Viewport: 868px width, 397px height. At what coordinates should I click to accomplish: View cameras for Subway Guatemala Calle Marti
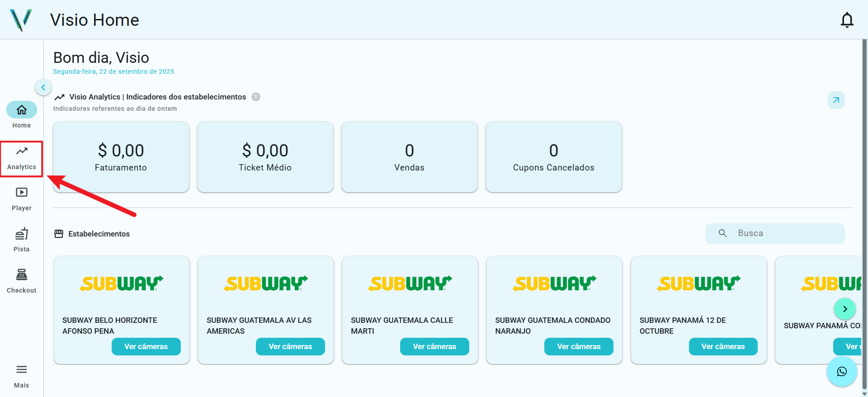click(x=434, y=346)
